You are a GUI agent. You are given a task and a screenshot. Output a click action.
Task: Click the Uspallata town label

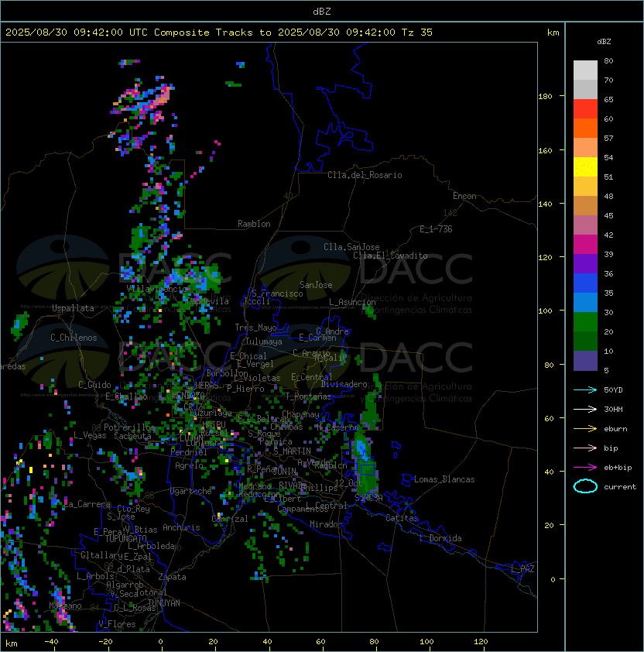pyautogui.click(x=73, y=308)
